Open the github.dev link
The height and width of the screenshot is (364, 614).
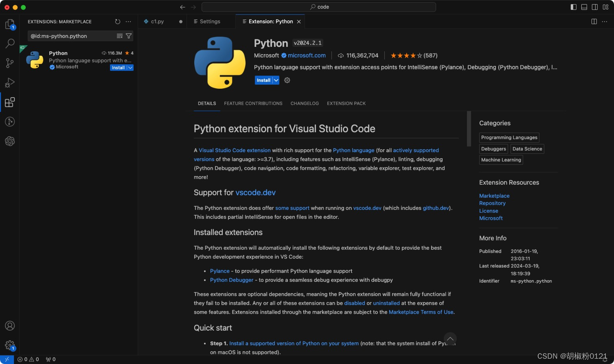coord(436,208)
